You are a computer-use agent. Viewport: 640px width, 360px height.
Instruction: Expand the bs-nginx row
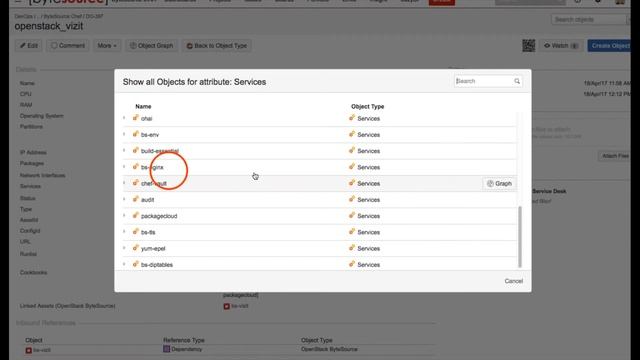124,167
